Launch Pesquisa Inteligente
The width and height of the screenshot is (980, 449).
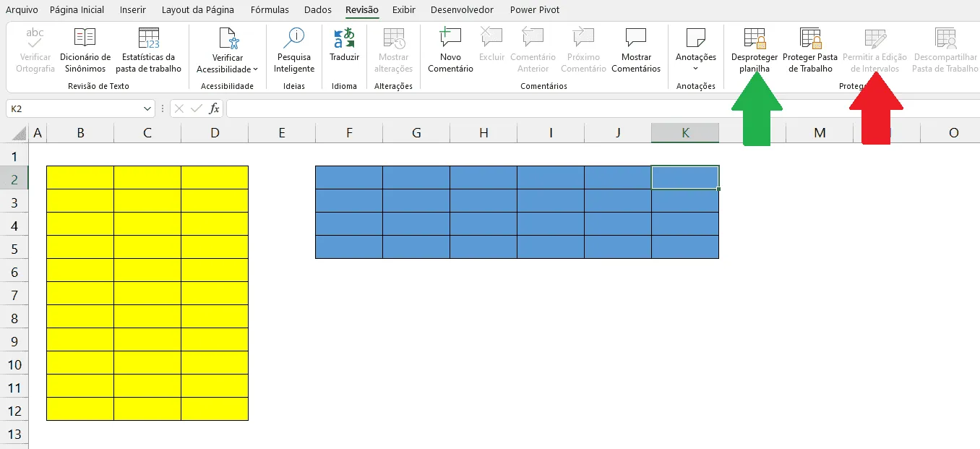[x=294, y=50]
